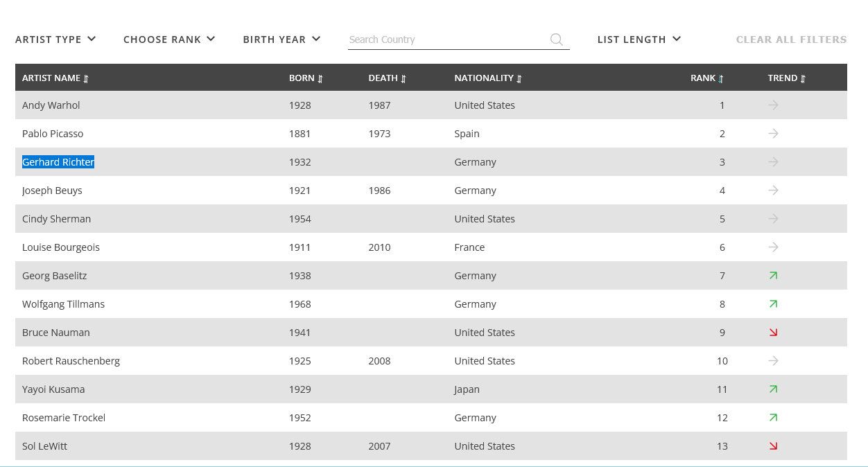Click Robert Rauschenberg name
868x467 pixels.
(71, 361)
